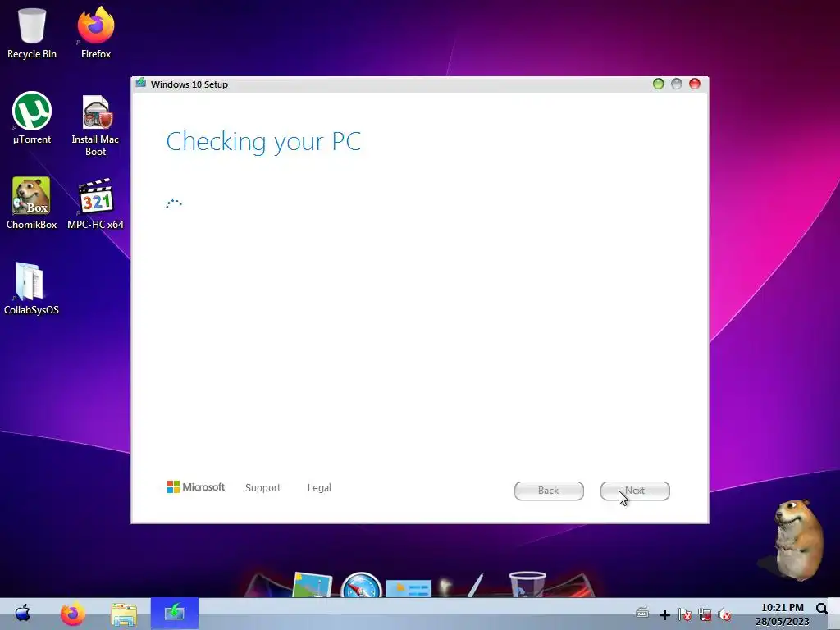Click the gray window button of Setup
This screenshot has height=630, width=840.
(x=677, y=84)
